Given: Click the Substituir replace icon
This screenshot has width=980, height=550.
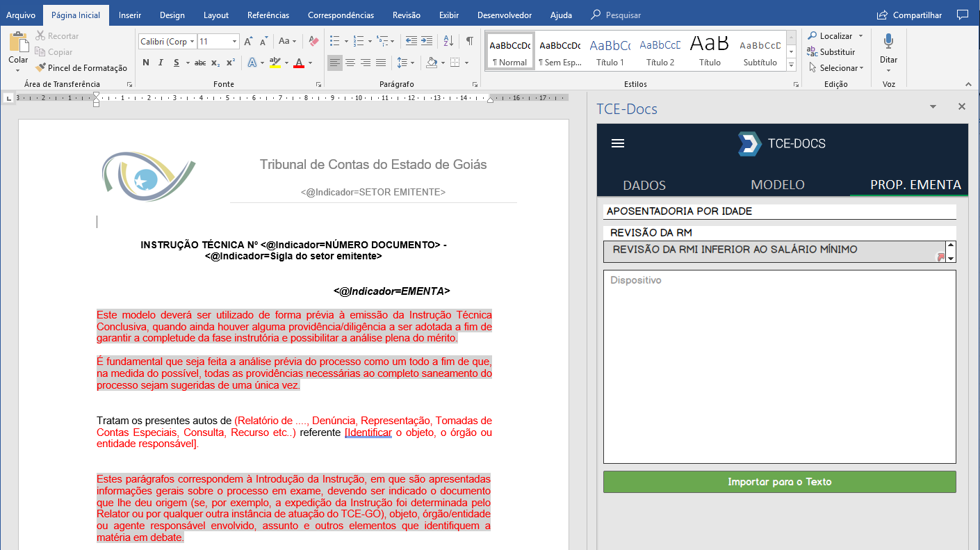Looking at the screenshot, I should point(812,52).
